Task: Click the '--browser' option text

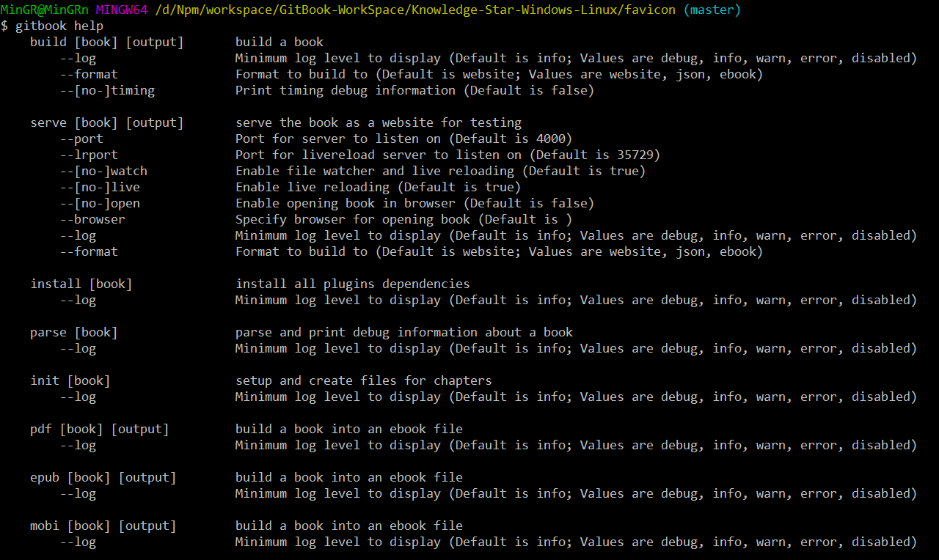Action: coord(92,219)
